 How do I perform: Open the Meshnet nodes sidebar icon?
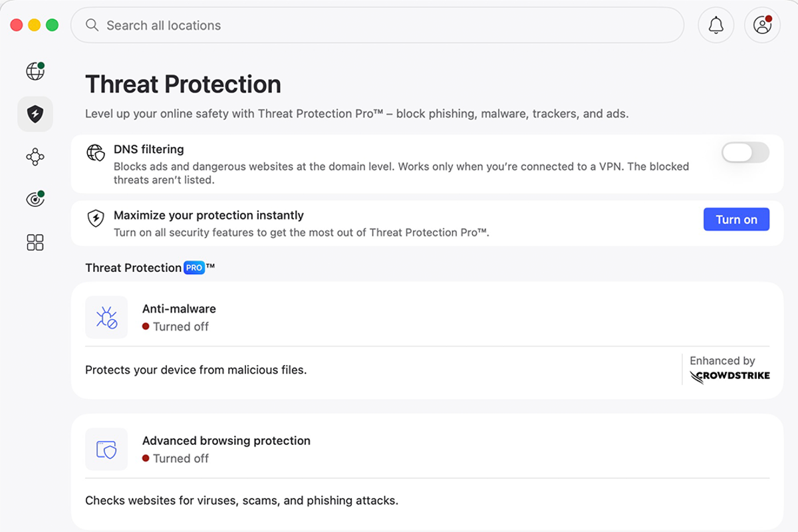pyautogui.click(x=35, y=157)
